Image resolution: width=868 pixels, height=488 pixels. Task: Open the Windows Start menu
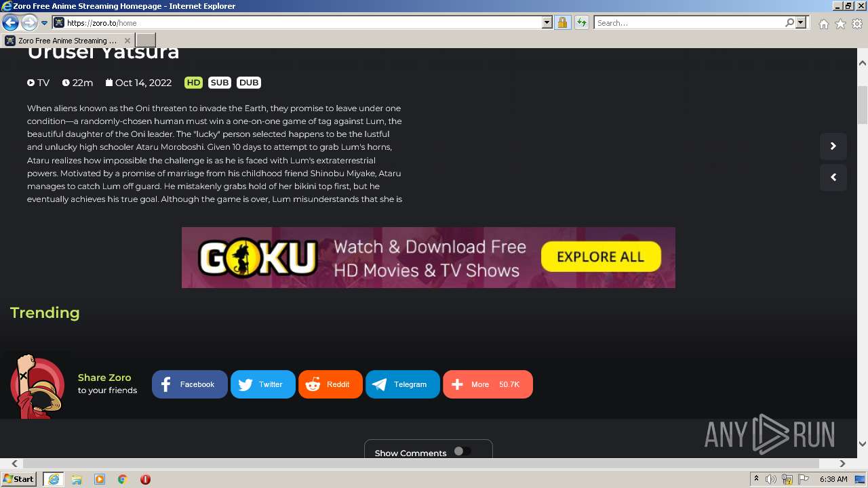pos(19,479)
